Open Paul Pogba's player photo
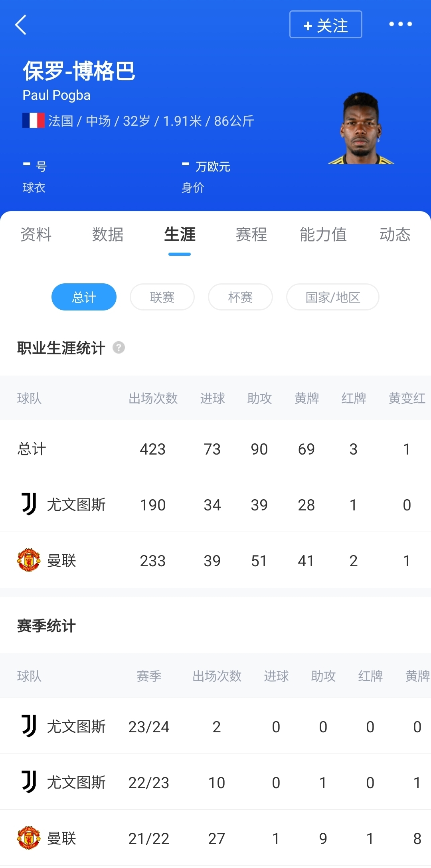Screen dimensions: 431x868 [361, 129]
